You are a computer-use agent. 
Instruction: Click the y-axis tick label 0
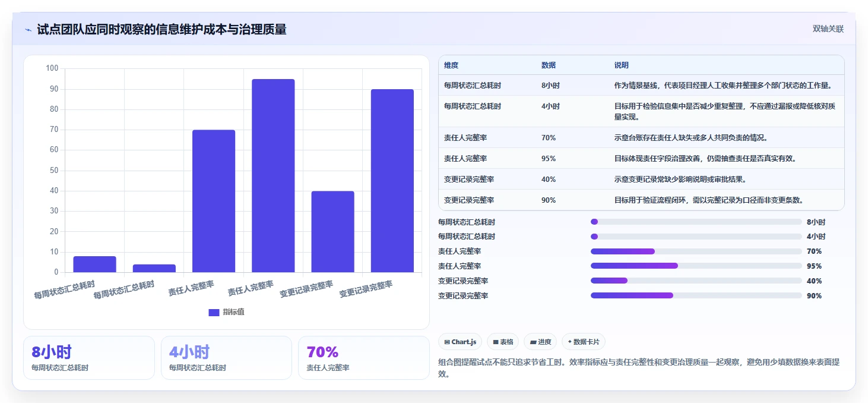click(56, 272)
